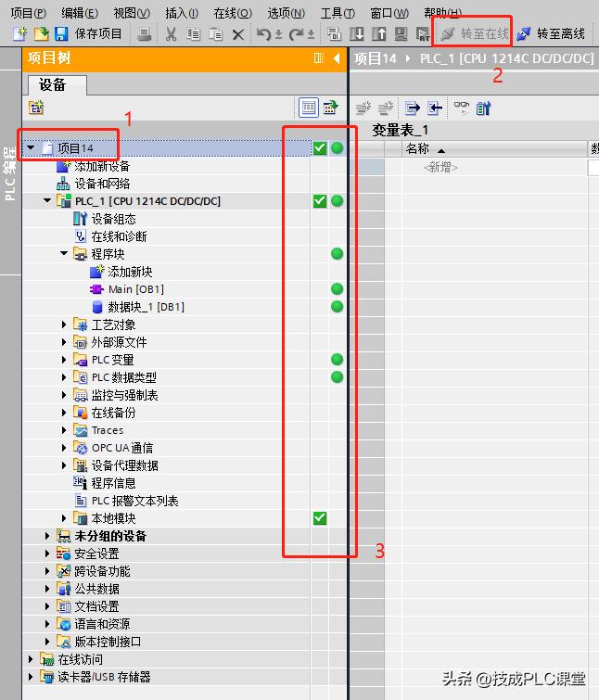Screen dimensions: 599x700
Task: Click the Undo arrow icon
Action: coord(263,34)
